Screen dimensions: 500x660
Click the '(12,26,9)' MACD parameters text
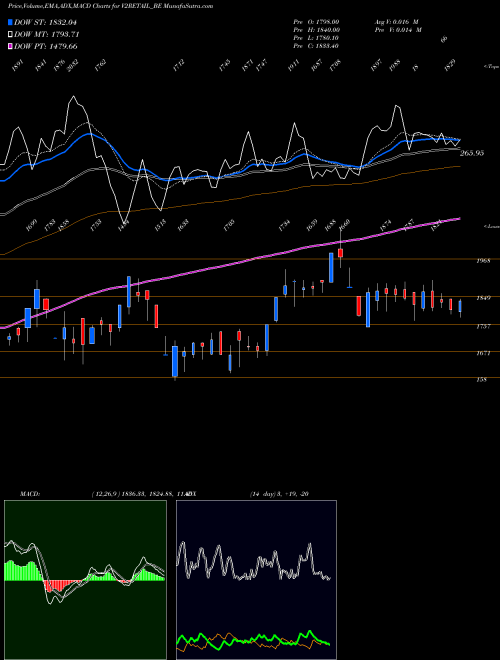point(105,494)
